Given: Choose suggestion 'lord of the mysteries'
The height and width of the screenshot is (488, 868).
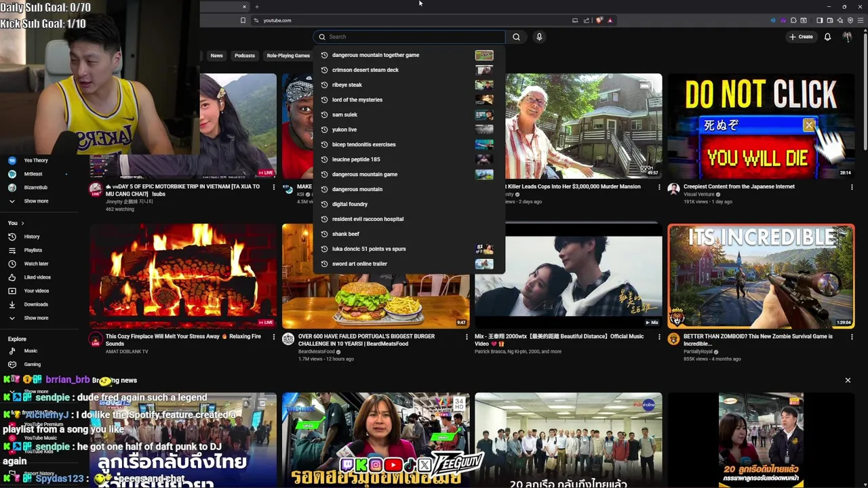Looking at the screenshot, I should (x=409, y=100).
